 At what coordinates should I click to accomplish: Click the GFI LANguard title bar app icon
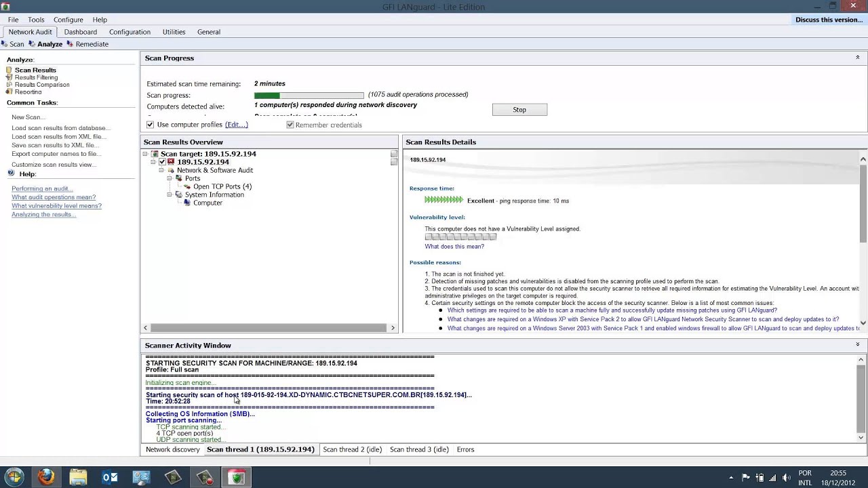5,7
